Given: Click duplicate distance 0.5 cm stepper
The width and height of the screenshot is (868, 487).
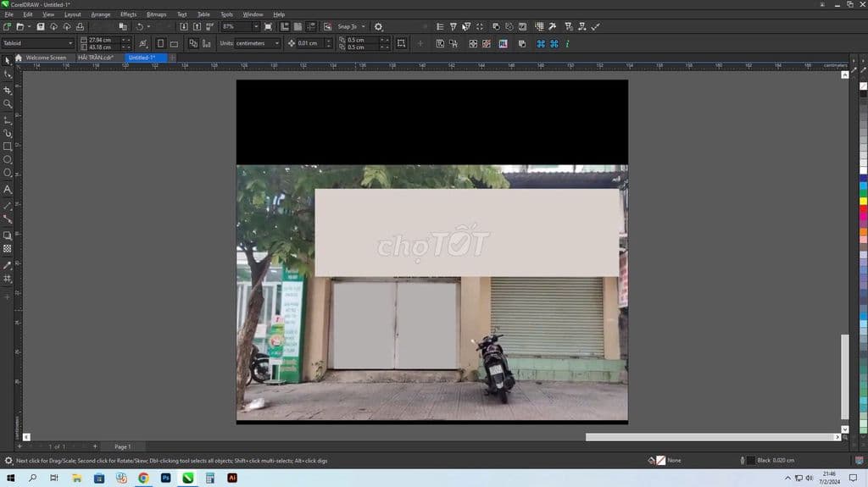Looking at the screenshot, I should [385, 43].
